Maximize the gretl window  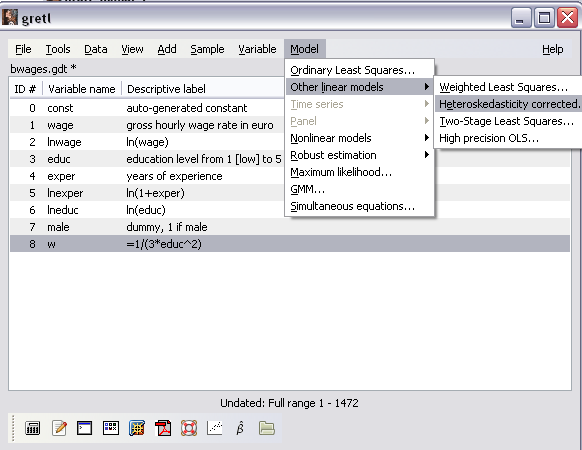coord(544,17)
